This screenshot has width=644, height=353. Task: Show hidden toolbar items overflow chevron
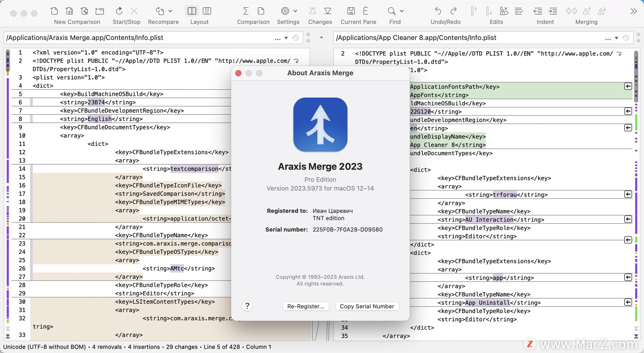pyautogui.click(x=634, y=11)
